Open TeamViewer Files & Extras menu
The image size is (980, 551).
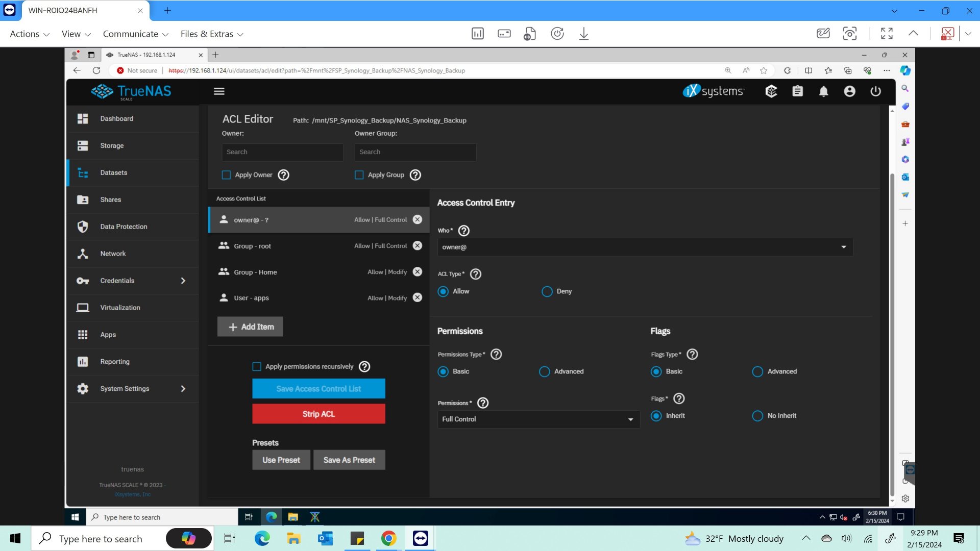[x=211, y=34]
